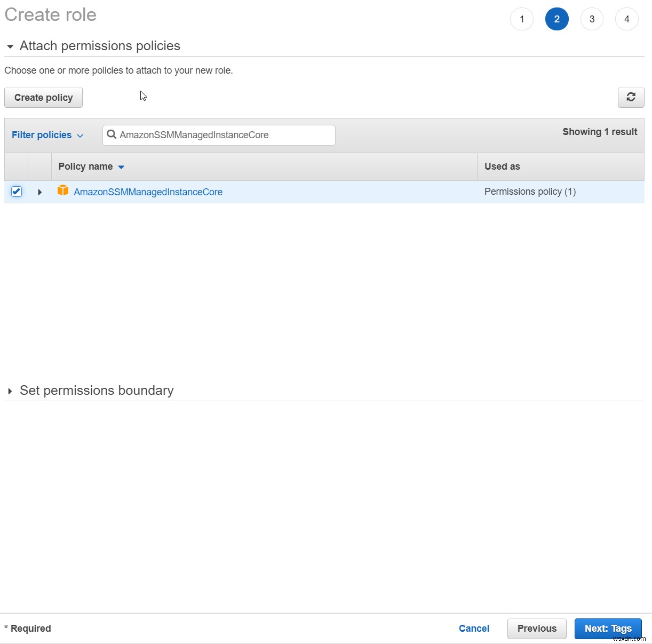This screenshot has height=644, width=652.
Task: Click the search magnifier in the filter field
Action: (112, 135)
